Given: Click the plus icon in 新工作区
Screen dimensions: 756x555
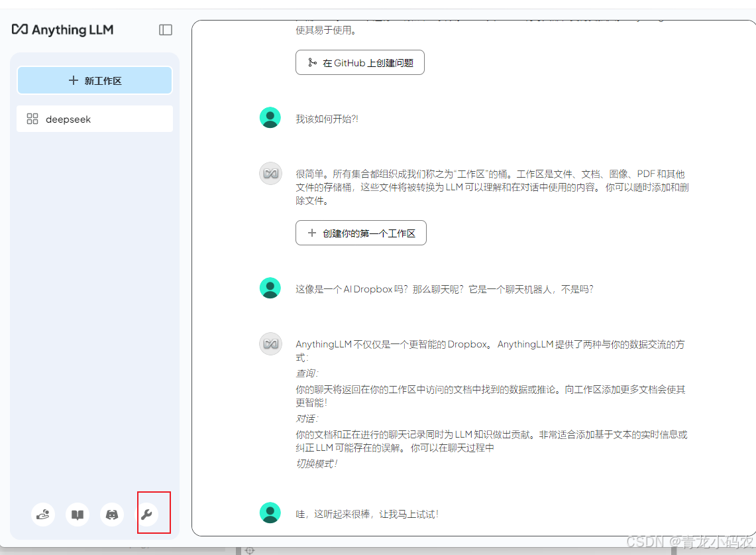Looking at the screenshot, I should click(x=74, y=81).
